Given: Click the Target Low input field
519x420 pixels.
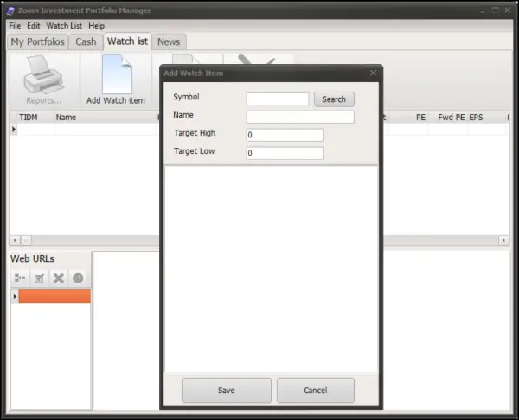Looking at the screenshot, I should [x=285, y=153].
